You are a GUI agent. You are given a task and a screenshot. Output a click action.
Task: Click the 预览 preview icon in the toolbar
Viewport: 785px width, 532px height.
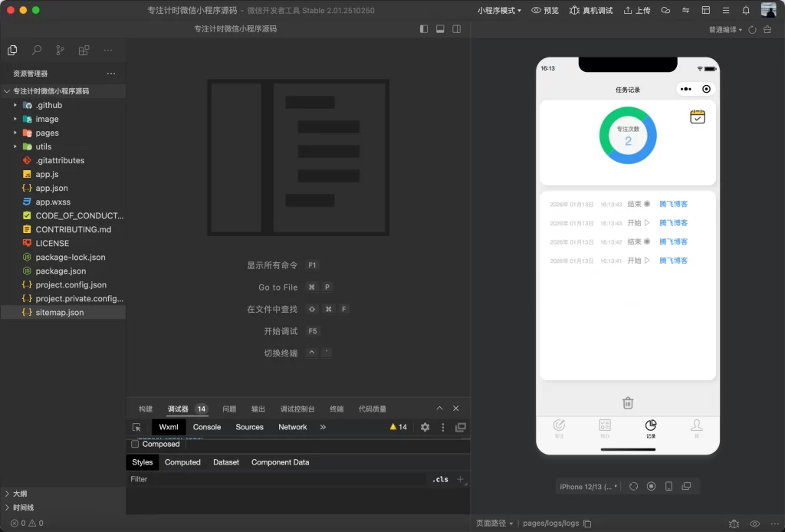click(535, 10)
